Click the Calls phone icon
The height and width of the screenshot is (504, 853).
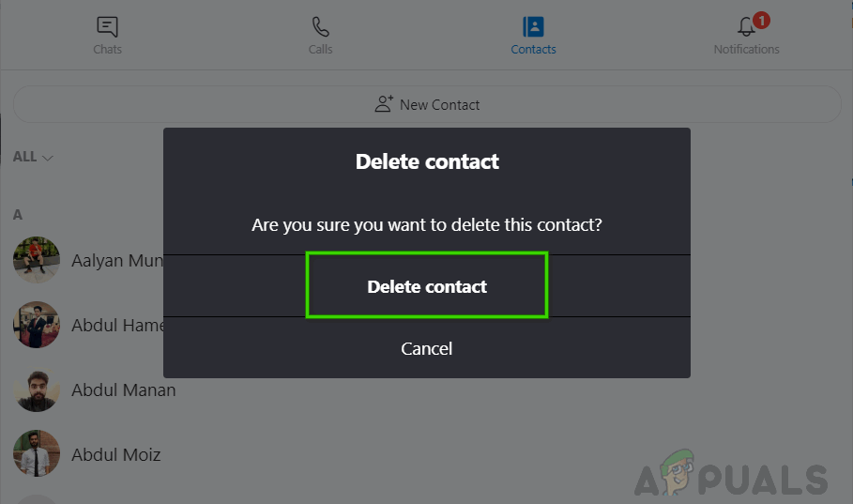coord(321,26)
